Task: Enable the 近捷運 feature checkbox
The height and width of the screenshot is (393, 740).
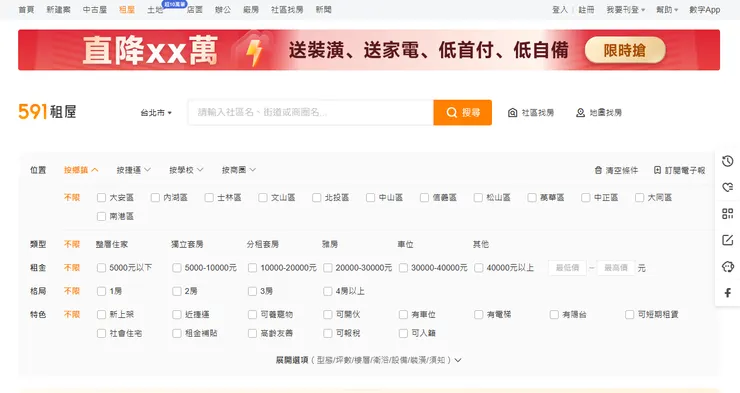Action: coord(177,315)
